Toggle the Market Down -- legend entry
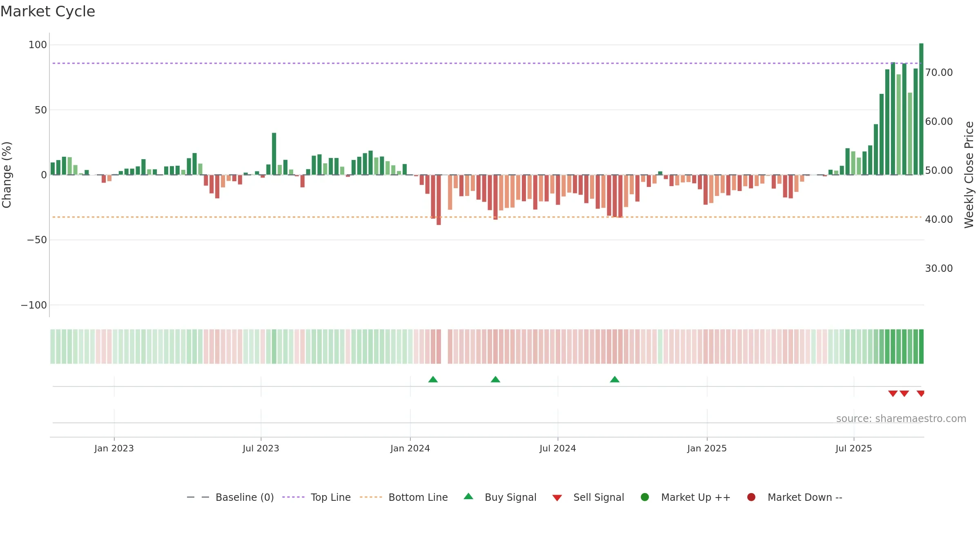980x551 pixels. (795, 497)
